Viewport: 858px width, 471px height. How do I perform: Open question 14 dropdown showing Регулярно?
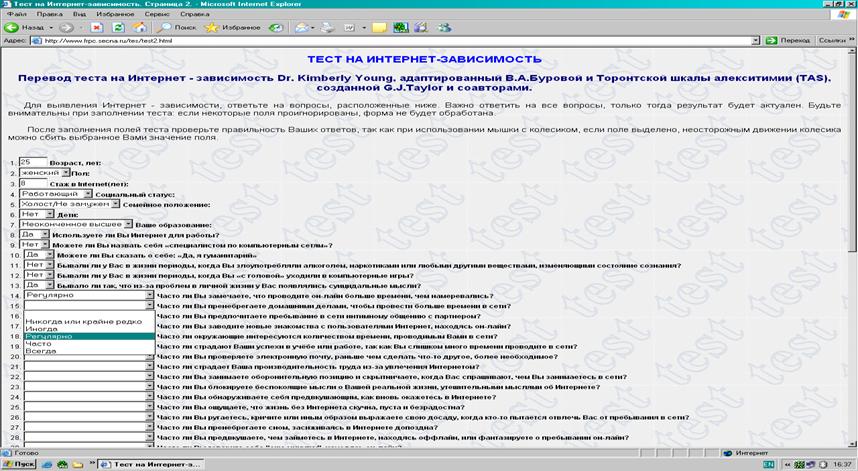pyautogui.click(x=89, y=295)
